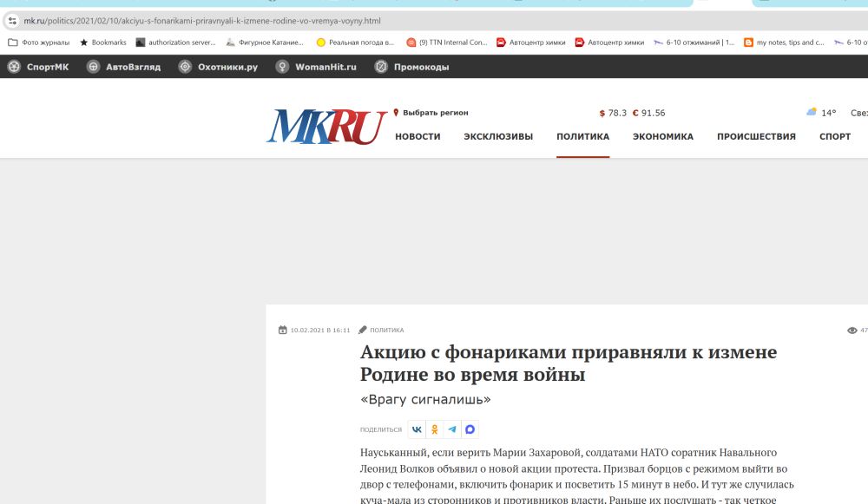Open the Экономика section
Screen dimensions: 868x504
(662, 136)
